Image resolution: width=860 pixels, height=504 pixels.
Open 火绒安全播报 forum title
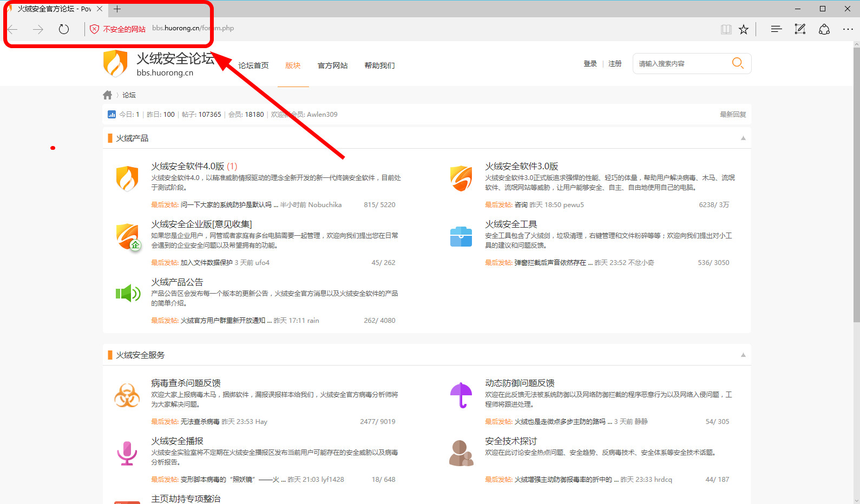pos(177,441)
